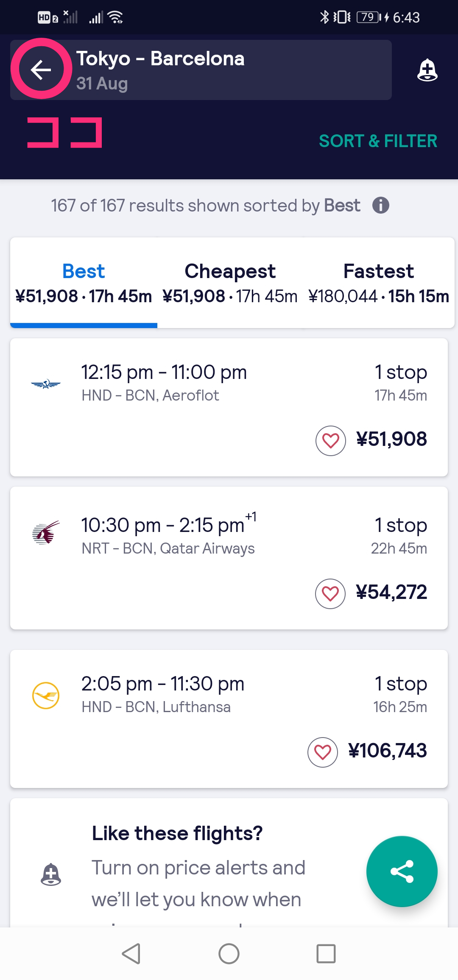The height and width of the screenshot is (980, 458).
Task: Tap the Qatar Airways airline logo
Action: coord(46,532)
